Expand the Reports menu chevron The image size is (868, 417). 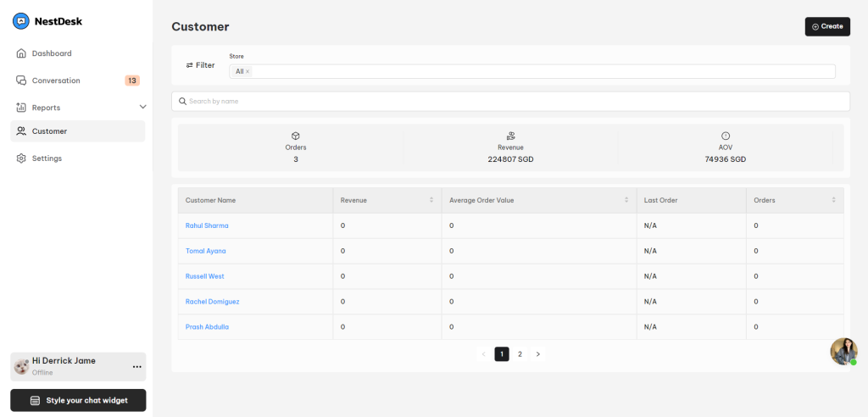click(x=142, y=107)
